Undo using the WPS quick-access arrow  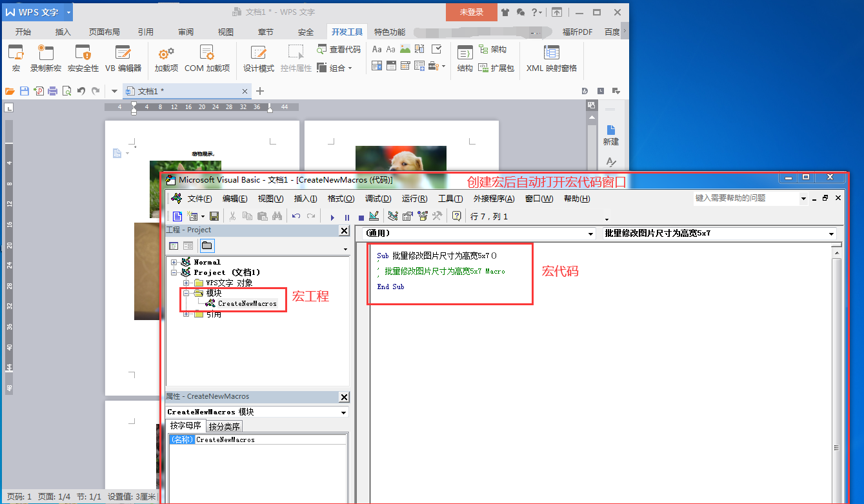pyautogui.click(x=81, y=91)
